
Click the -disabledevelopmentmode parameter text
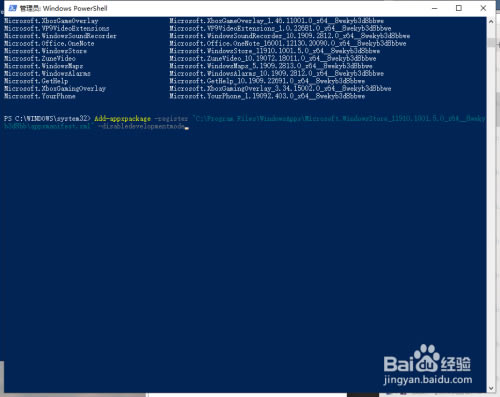pos(141,126)
